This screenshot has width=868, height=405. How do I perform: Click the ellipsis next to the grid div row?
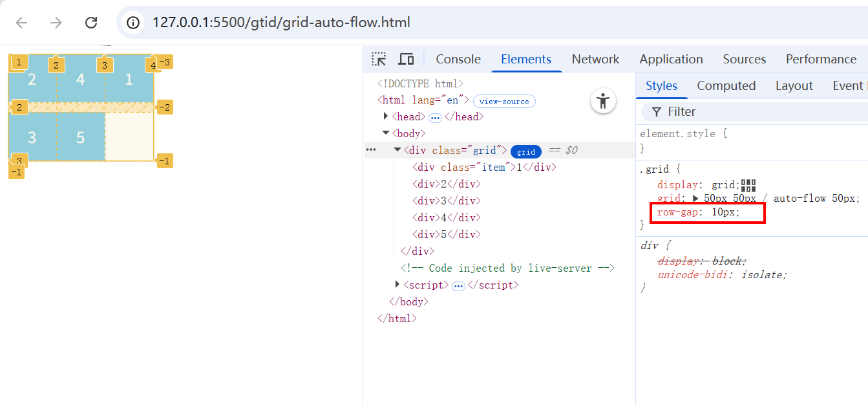click(371, 150)
